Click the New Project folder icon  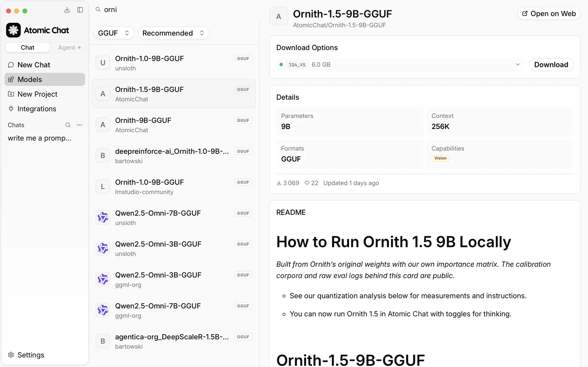11,94
